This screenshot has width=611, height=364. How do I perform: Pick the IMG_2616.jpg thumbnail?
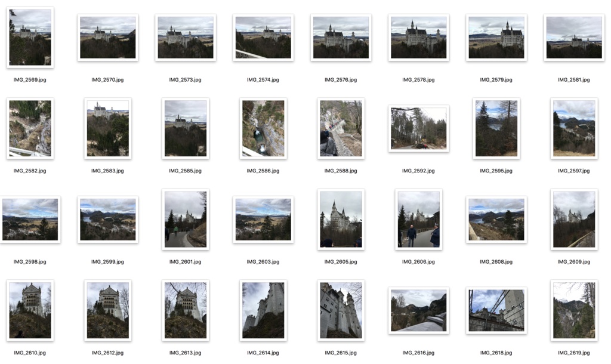tap(418, 311)
